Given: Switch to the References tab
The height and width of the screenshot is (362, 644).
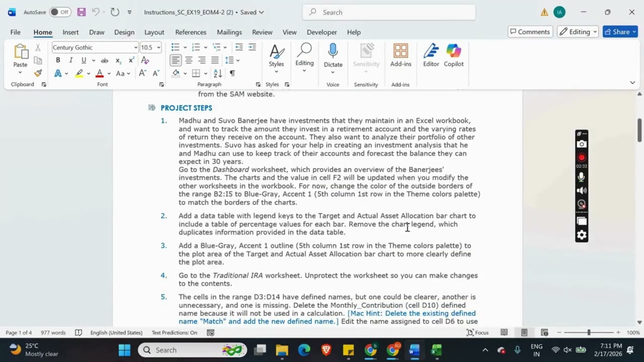Looking at the screenshot, I should 191,32.
